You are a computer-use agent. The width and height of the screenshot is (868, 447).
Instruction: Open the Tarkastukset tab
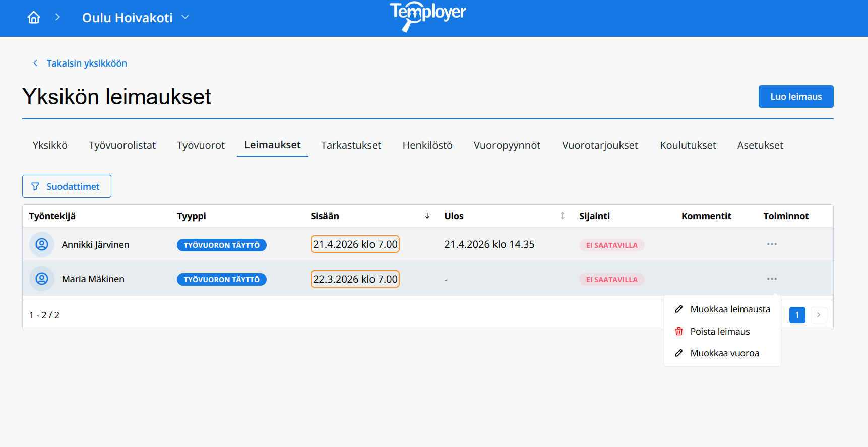tap(351, 145)
